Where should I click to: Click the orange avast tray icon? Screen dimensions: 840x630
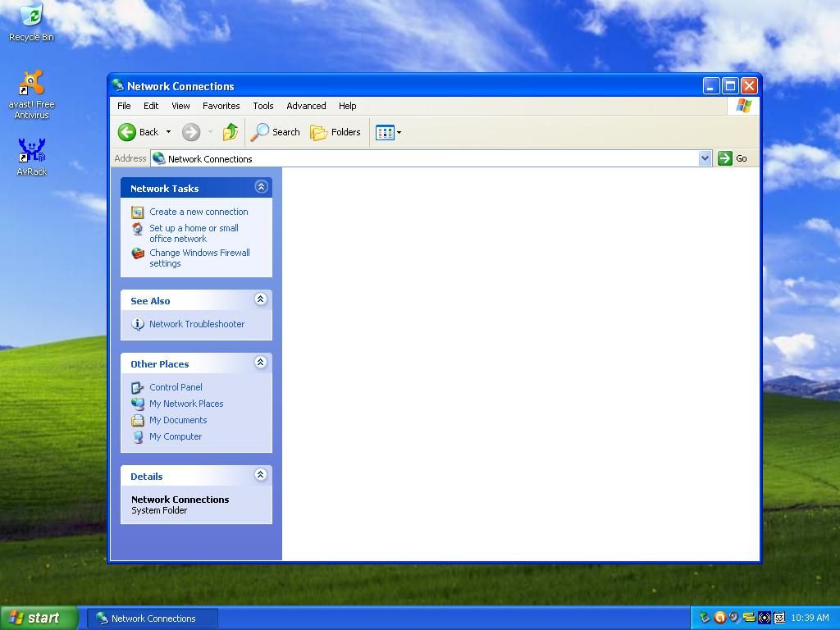[x=720, y=618]
